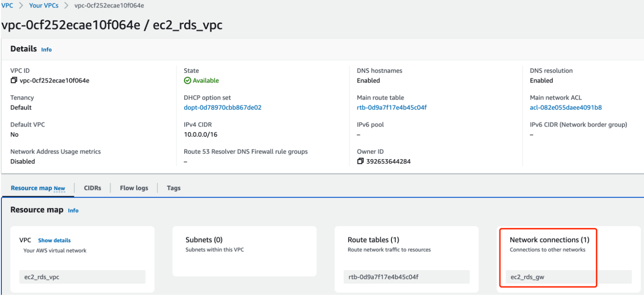Click the Network connections (1) card heading
This screenshot has width=644, height=299.
(x=549, y=240)
